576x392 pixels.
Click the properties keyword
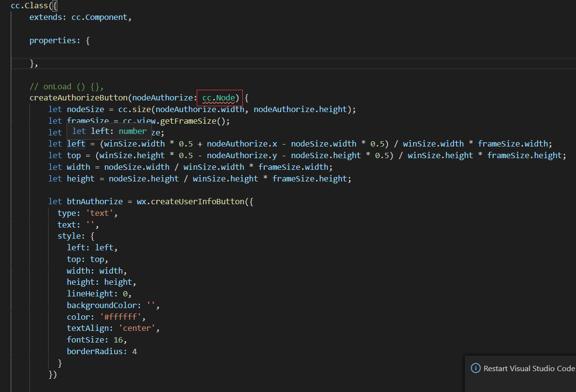52,40
